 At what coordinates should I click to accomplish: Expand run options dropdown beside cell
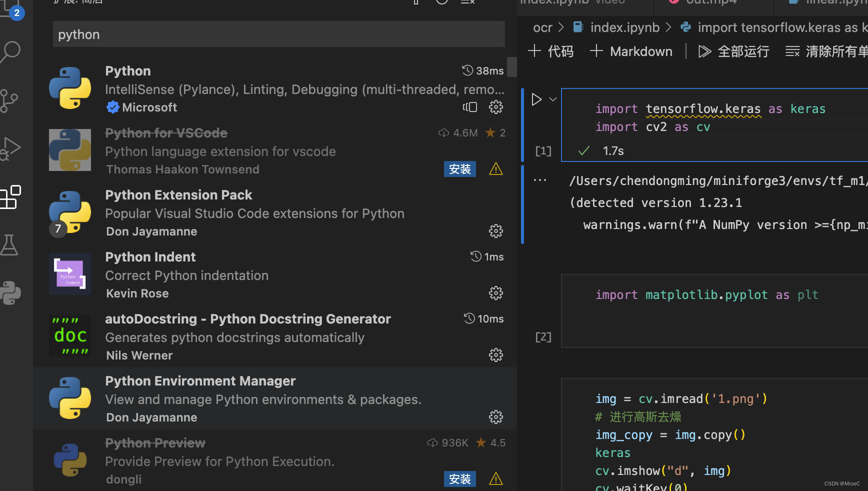(x=553, y=99)
